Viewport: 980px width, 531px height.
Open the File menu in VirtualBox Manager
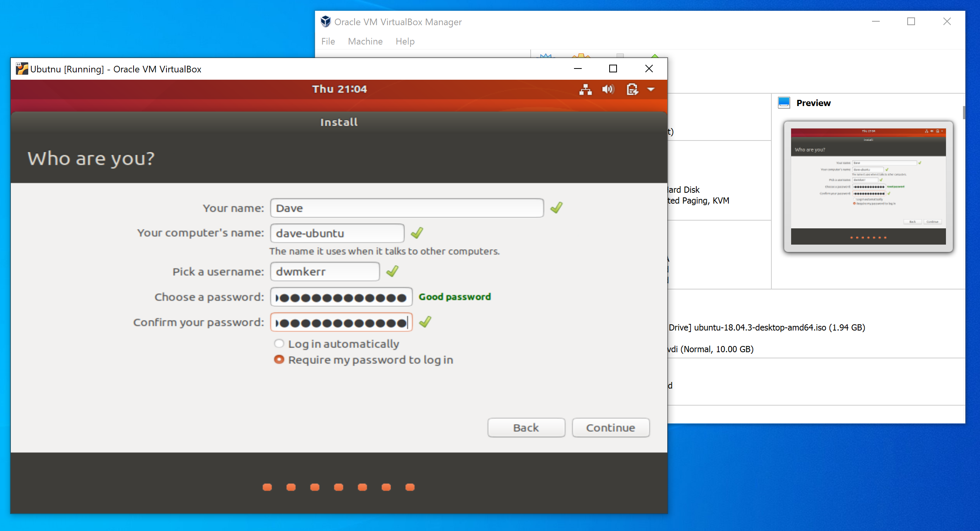coord(328,41)
